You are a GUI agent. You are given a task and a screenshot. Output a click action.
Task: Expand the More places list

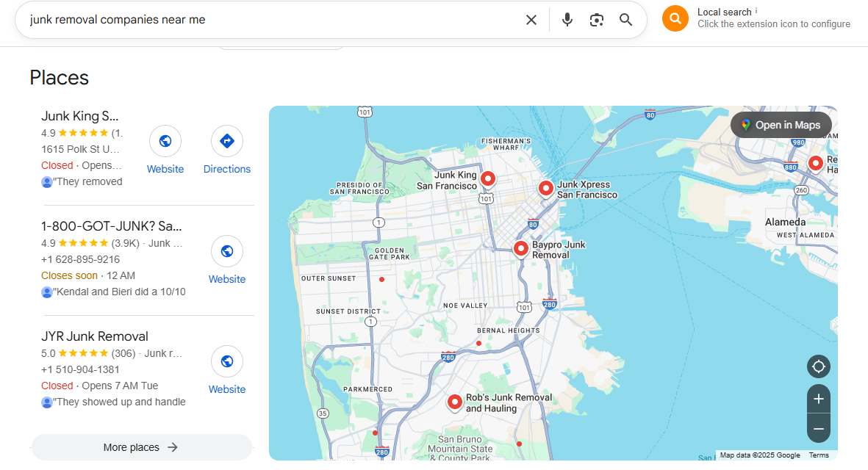point(141,447)
